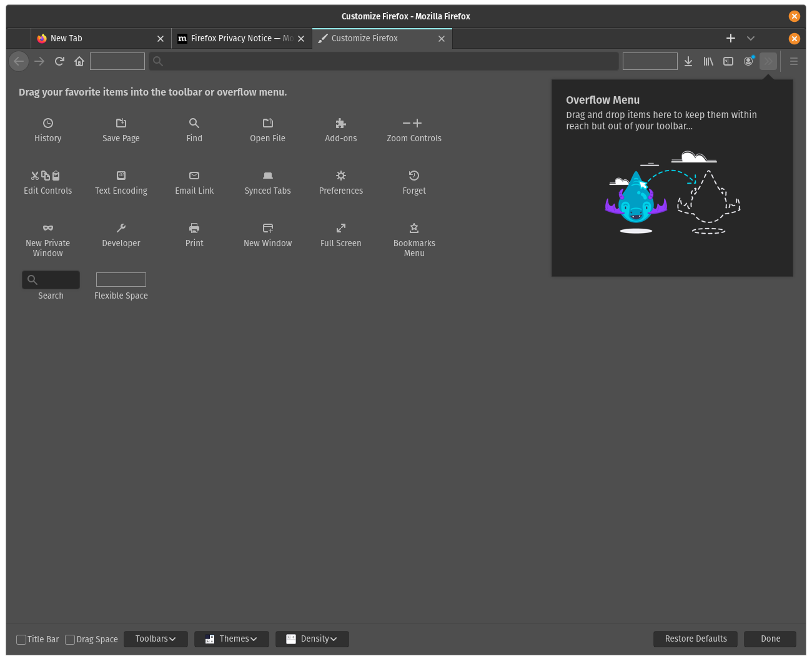Click the Print icon
Screen dimensions: 812x661
pos(194,228)
